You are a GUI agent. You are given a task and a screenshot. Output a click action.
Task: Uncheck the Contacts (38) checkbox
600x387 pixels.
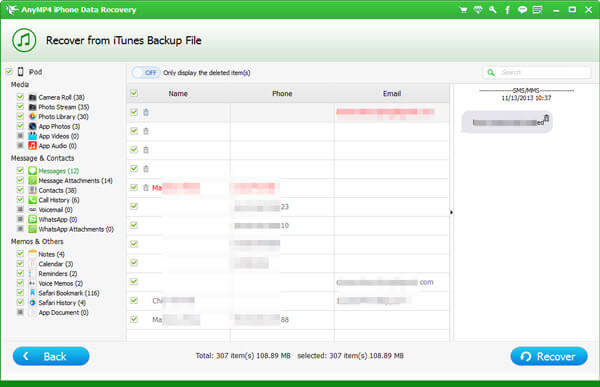coord(20,190)
